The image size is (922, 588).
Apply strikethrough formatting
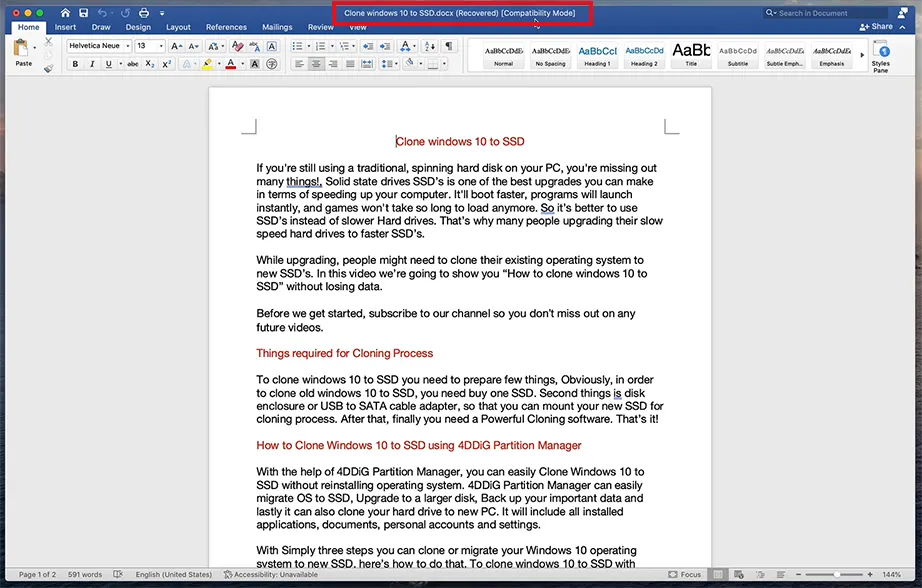[133, 64]
